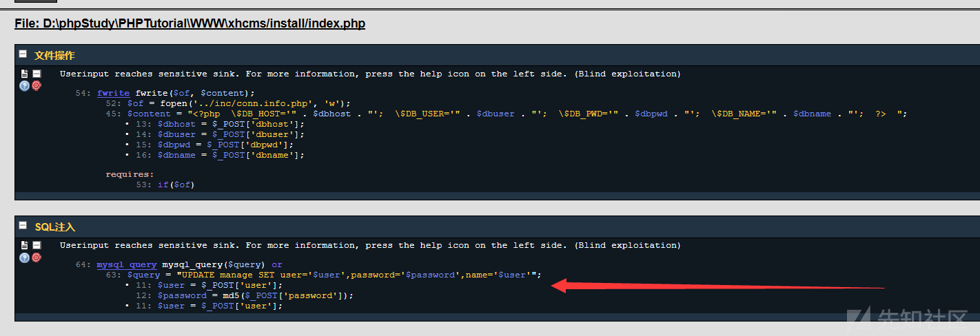980x336 pixels.
Task: Open code viewer icon in SQL注入 finding
Action: (x=24, y=245)
